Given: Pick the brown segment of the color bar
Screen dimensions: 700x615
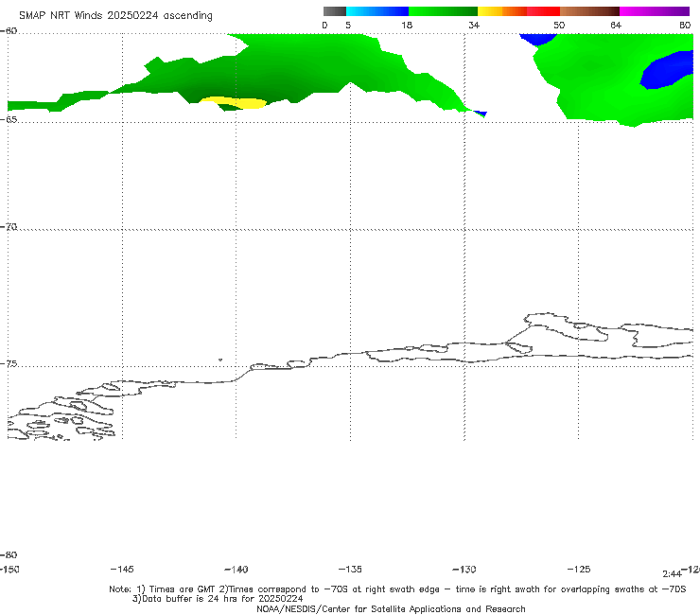Looking at the screenshot, I should pos(589,11).
